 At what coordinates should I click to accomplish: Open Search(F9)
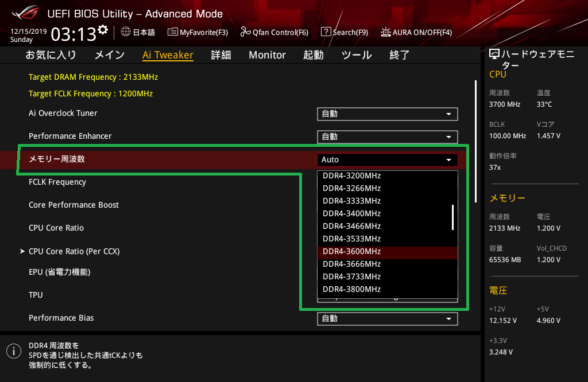pos(345,32)
